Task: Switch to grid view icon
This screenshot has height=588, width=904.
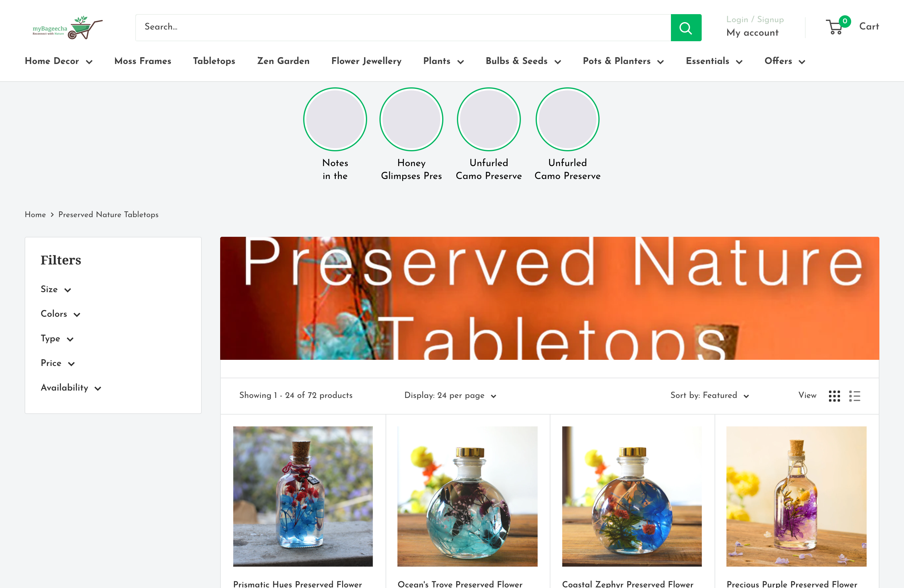Action: coord(835,396)
